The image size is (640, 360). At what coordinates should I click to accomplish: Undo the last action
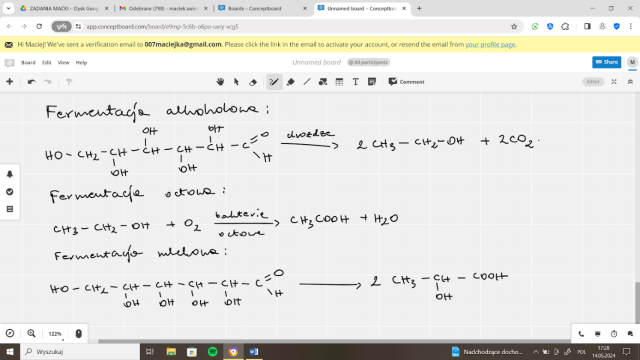[31, 82]
